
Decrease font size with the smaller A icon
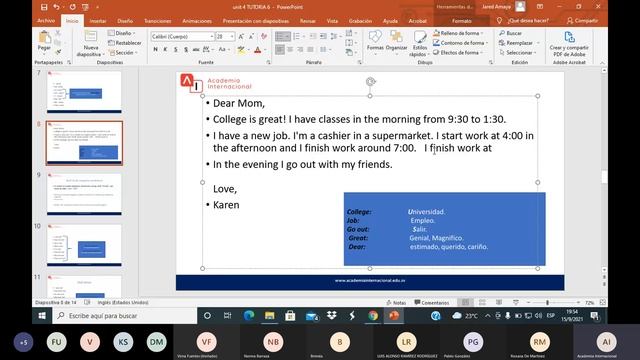tap(251, 37)
